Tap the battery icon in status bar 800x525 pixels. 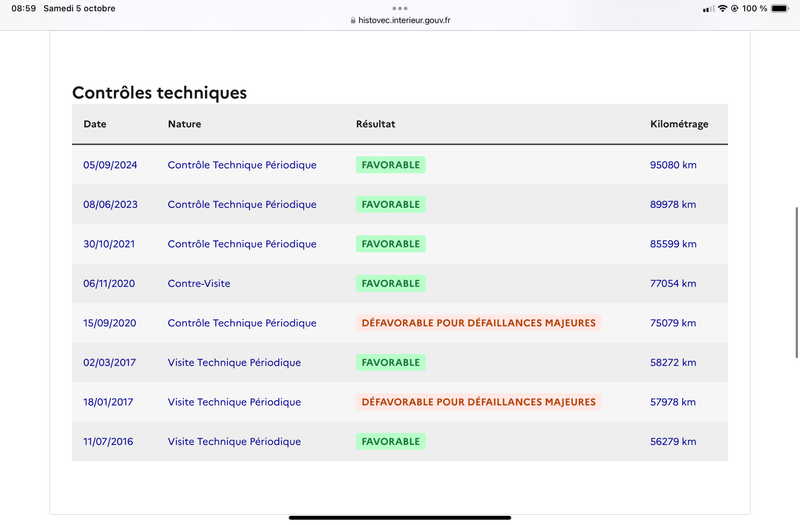(x=780, y=8)
